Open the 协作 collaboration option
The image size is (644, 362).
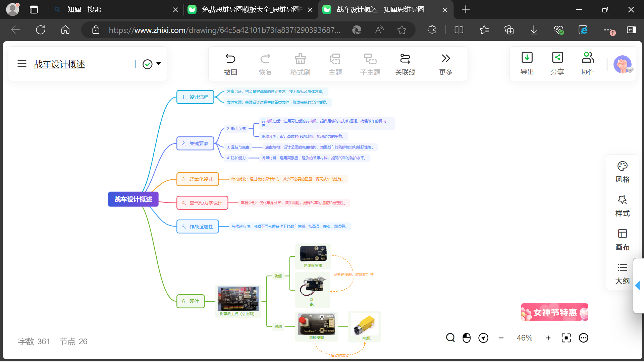(x=588, y=64)
